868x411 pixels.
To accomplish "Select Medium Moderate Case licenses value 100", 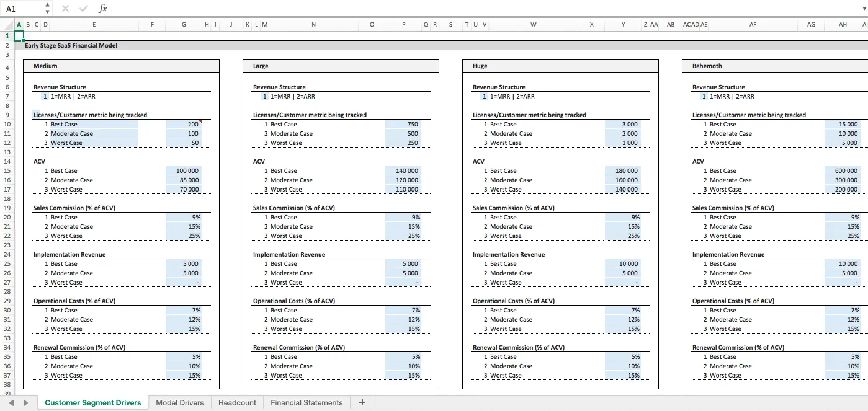I will [184, 133].
